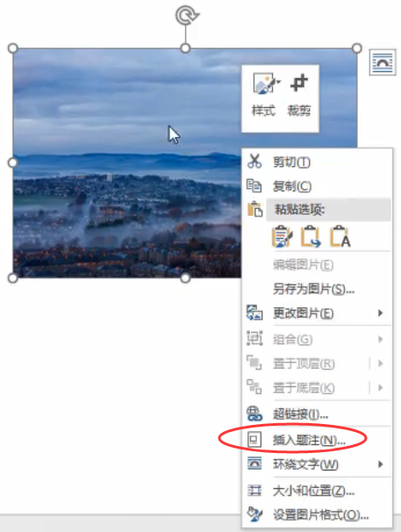
Task: Expand the 环绕文字(W) submenu arrow
Action: coord(381,464)
